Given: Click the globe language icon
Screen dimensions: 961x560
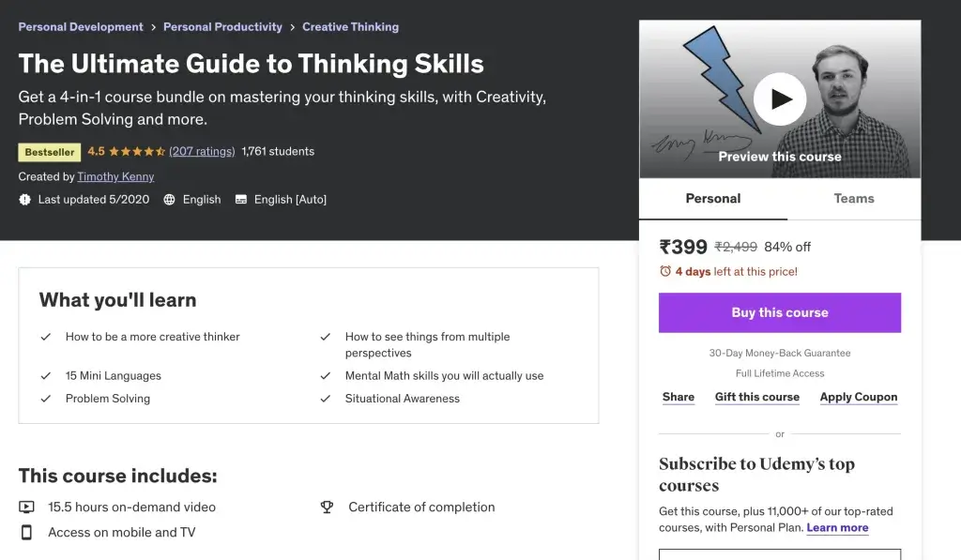Looking at the screenshot, I should click(x=170, y=200).
